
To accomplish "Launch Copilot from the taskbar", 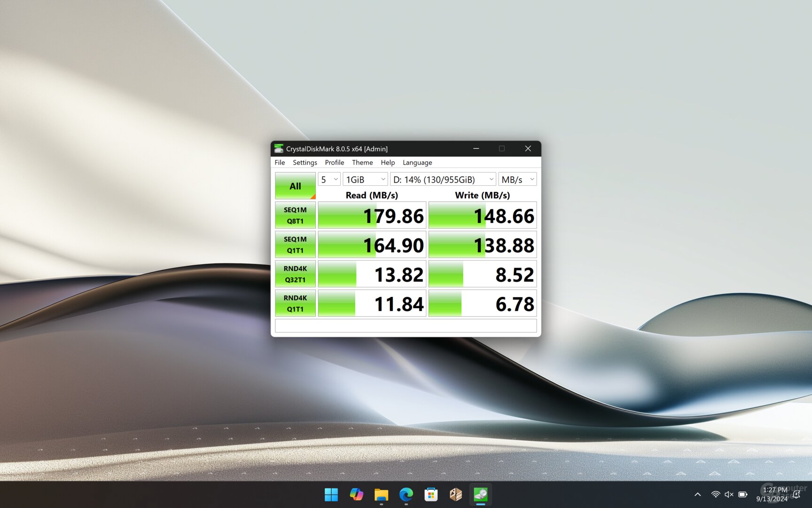I will (x=356, y=494).
